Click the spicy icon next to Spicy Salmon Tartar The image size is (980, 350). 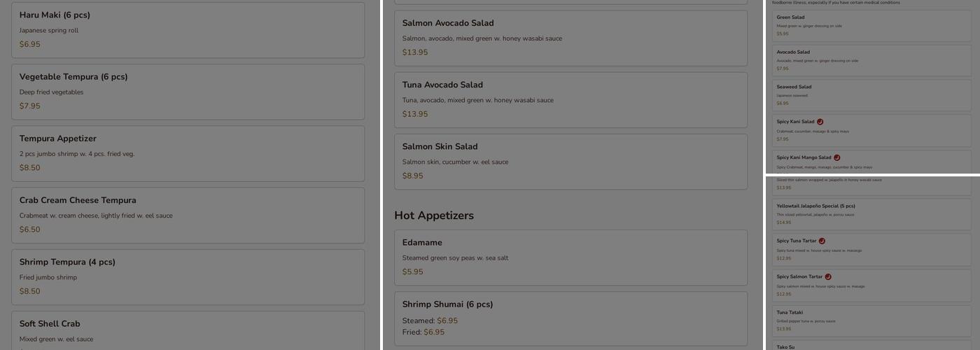pyautogui.click(x=828, y=276)
